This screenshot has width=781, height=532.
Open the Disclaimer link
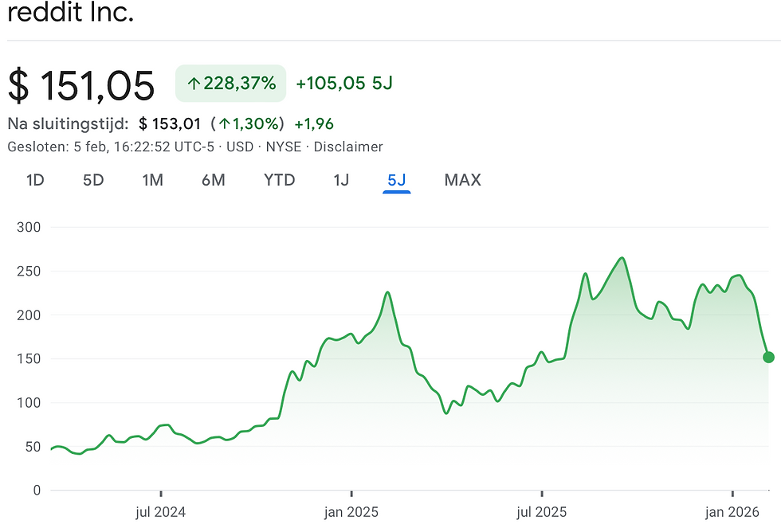[x=348, y=147]
